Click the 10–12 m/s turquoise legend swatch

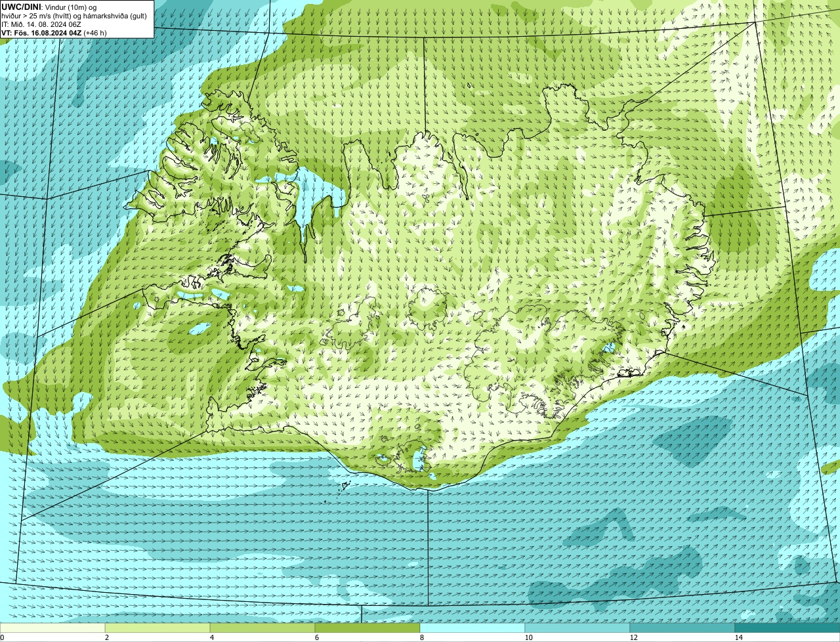(577, 628)
